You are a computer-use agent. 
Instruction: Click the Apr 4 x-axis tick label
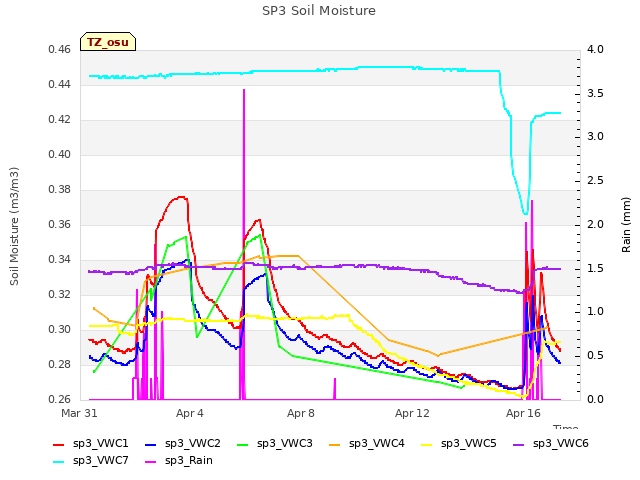coord(189,413)
